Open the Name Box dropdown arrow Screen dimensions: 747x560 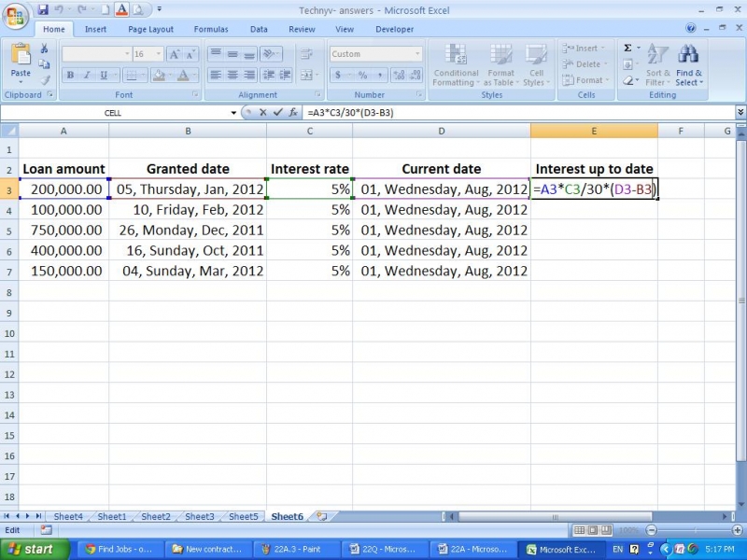click(x=233, y=113)
